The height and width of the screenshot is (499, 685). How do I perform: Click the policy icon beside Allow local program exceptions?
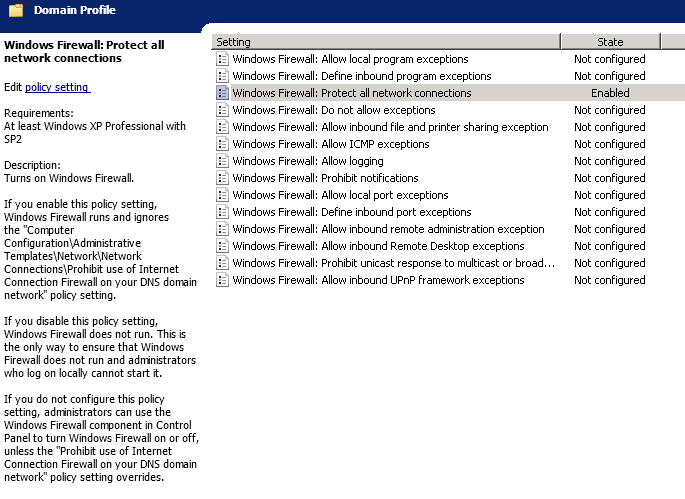tap(222, 59)
